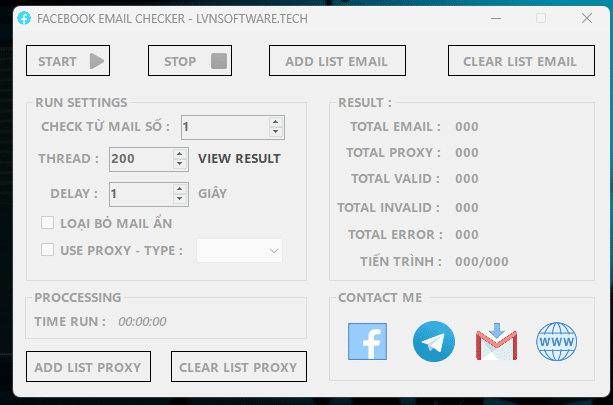613x405 pixels.
Task: Open the Facebook contact icon
Action: click(x=367, y=341)
